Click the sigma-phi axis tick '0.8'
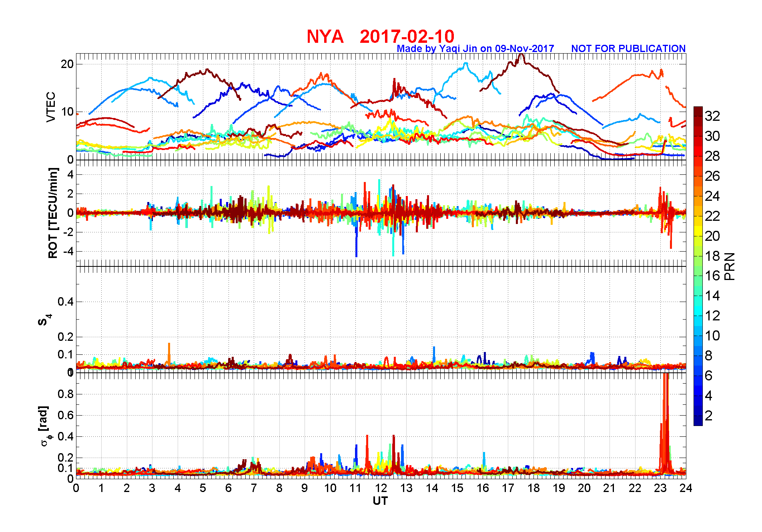This screenshot has width=762, height=532. 66,394
